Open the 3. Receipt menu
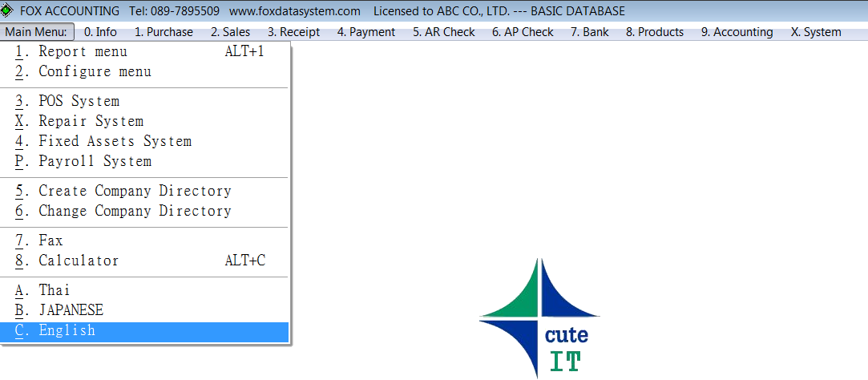Screen dimensions: 868x380 (x=294, y=32)
